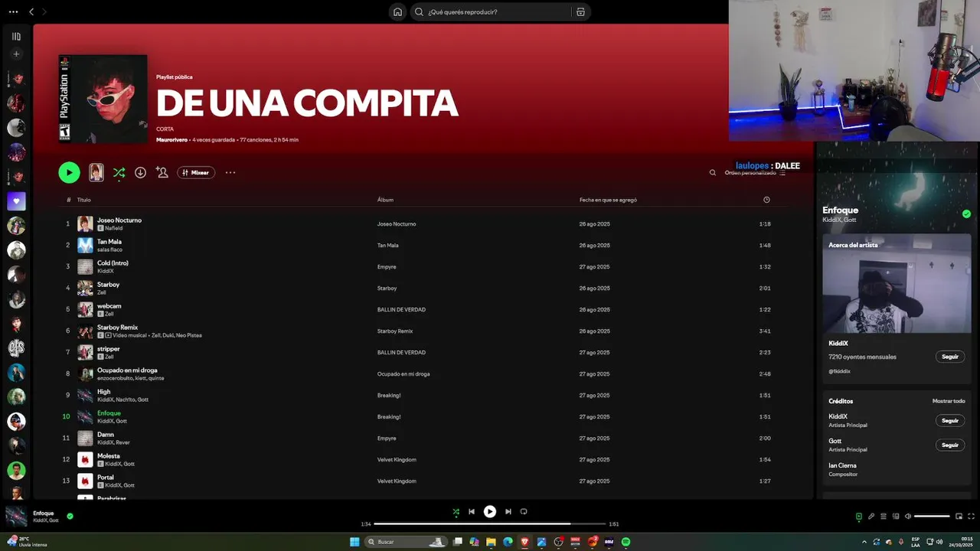Viewport: 980px width, 551px height.
Task: Open the artist salas flaco
Action: coord(109,249)
